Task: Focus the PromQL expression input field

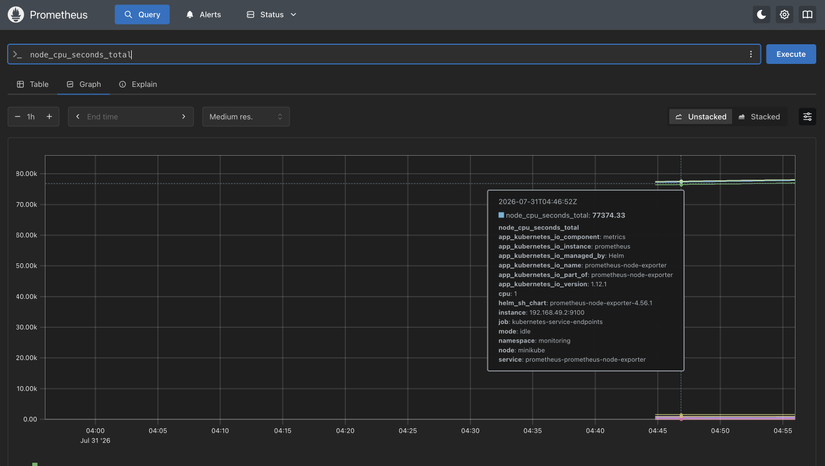Action: point(384,54)
